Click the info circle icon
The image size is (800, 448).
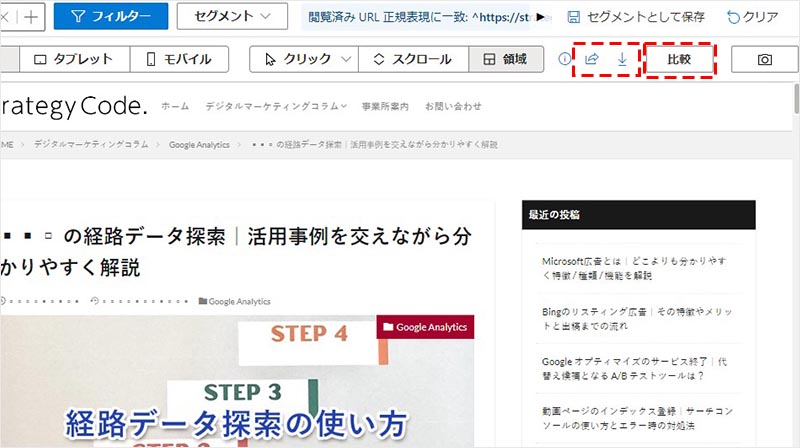tap(564, 60)
